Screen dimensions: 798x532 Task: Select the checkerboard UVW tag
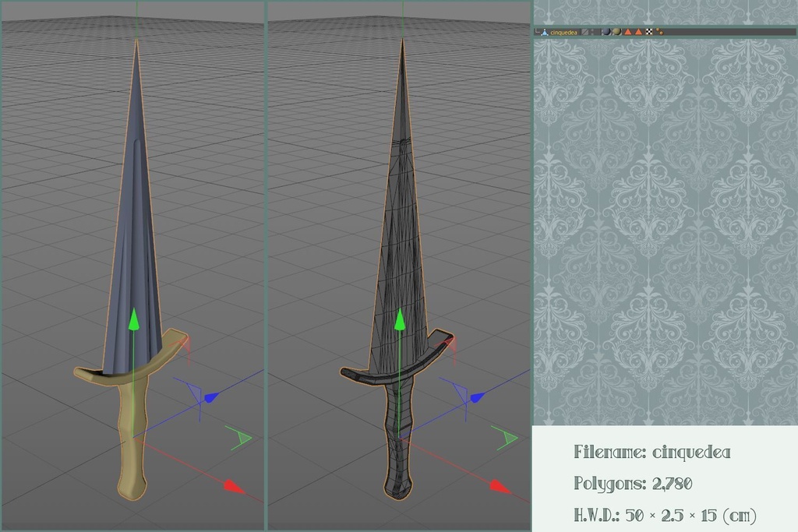[x=649, y=31]
